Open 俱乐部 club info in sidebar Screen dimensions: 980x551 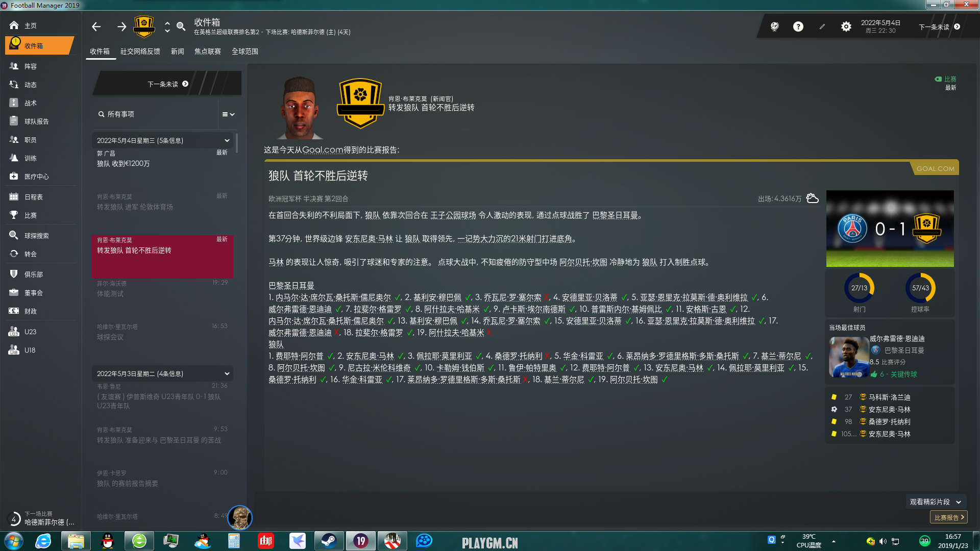point(41,274)
